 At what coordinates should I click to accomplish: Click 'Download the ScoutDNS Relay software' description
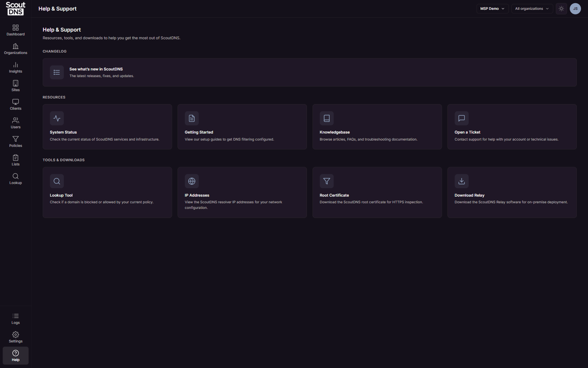(x=511, y=202)
